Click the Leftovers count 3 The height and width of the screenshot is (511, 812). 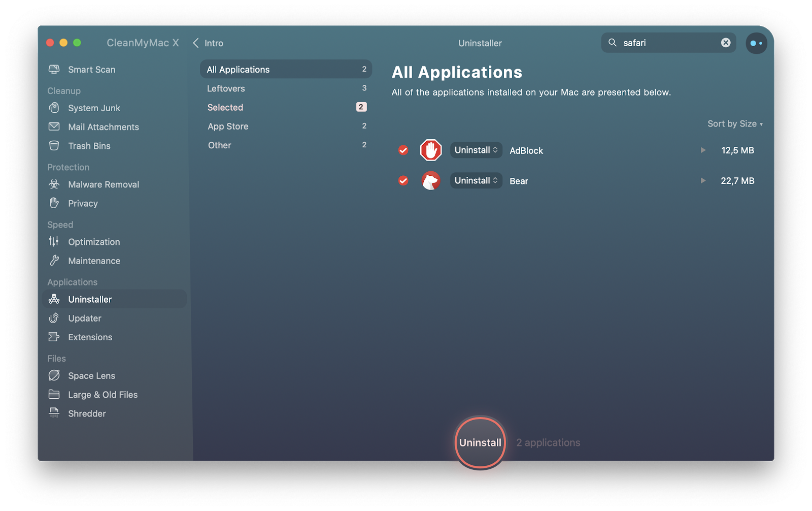[x=364, y=88]
